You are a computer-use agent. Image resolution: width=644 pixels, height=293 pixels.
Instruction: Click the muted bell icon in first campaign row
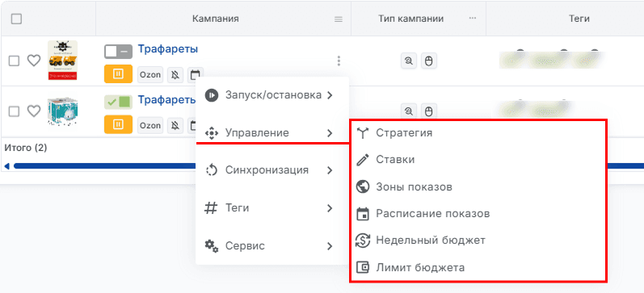[x=175, y=75]
